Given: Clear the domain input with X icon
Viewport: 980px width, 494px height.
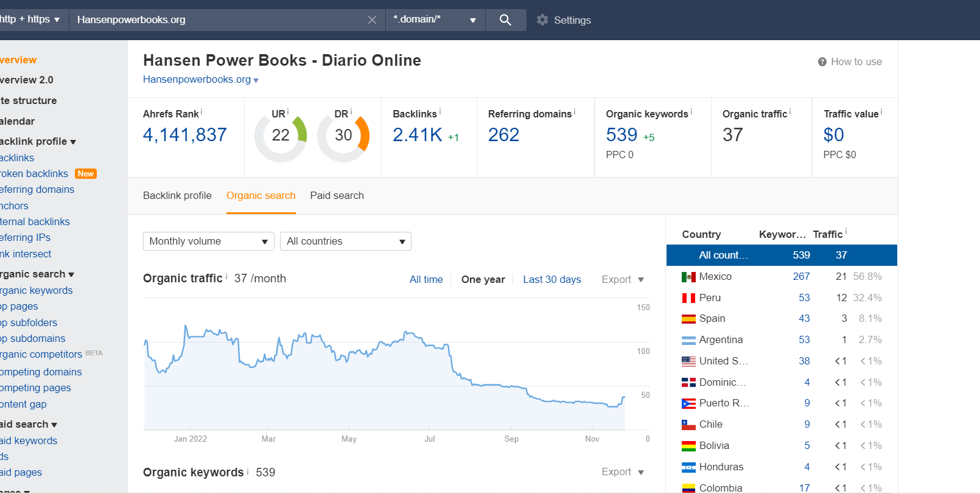Looking at the screenshot, I should tap(372, 19).
